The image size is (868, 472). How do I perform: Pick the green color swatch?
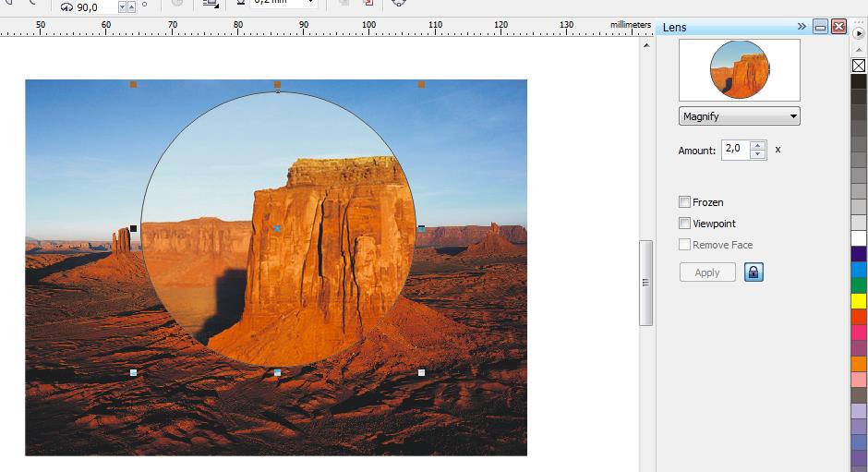point(859,285)
